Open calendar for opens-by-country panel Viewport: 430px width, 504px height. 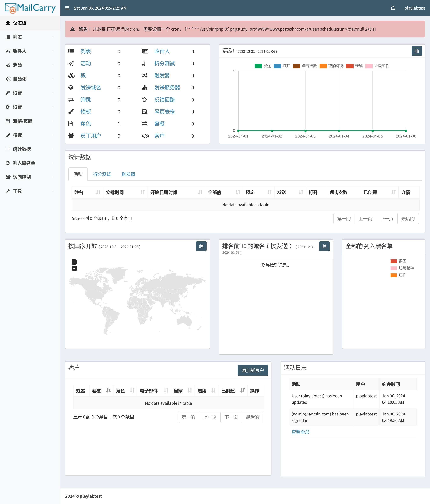[201, 246]
